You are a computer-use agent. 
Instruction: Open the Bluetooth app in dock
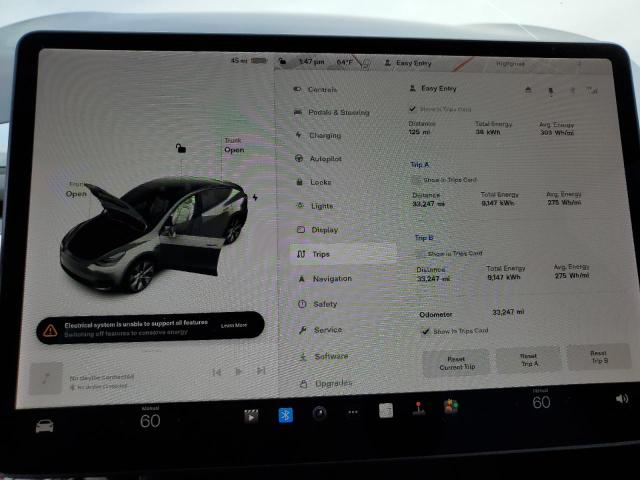click(285, 415)
